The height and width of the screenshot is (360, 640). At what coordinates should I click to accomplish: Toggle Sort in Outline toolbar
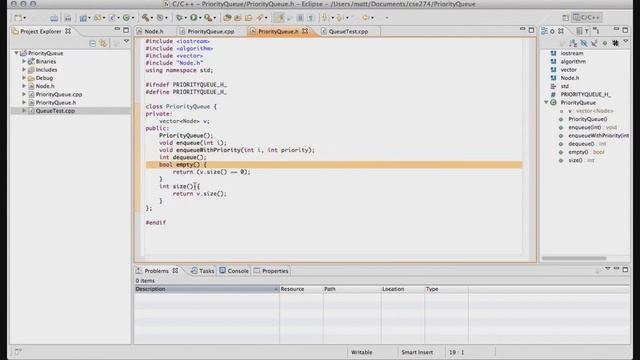573,43
